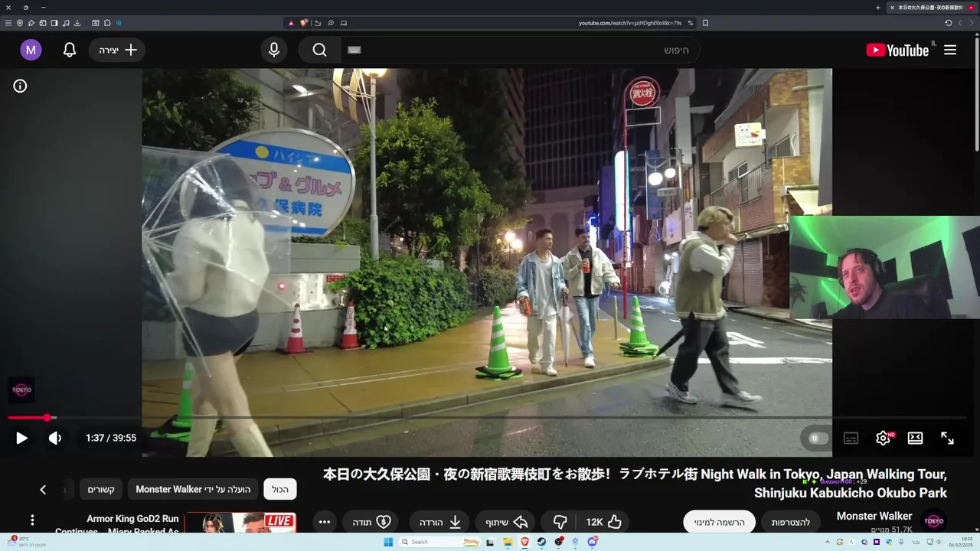Expand the system tray hidden icons
This screenshot has height=551, width=980.
pyautogui.click(x=828, y=542)
